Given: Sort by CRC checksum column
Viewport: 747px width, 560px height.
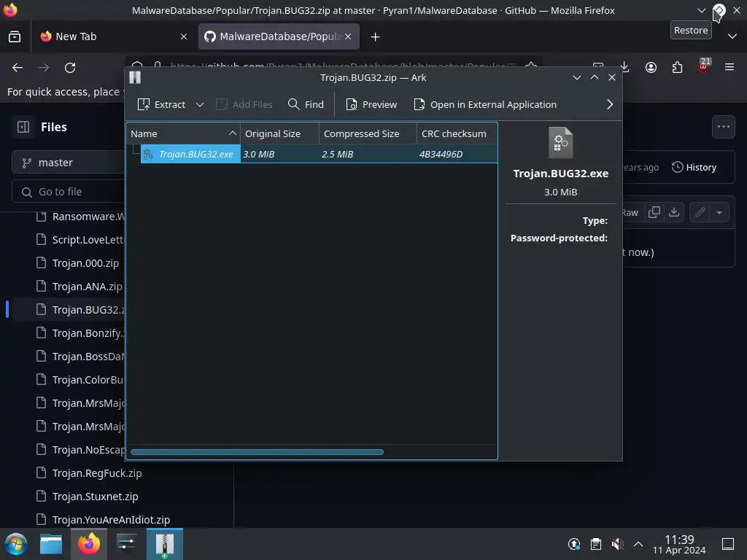Looking at the screenshot, I should click(457, 134).
